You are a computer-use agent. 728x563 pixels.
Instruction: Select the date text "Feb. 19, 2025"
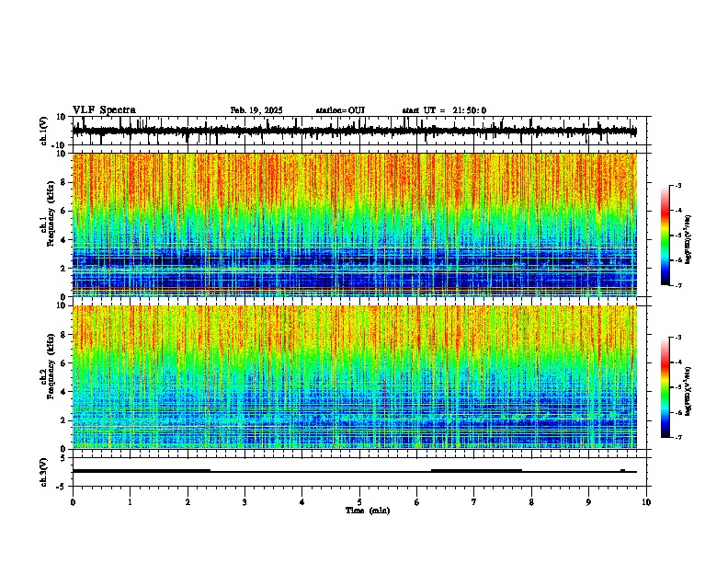coord(256,110)
